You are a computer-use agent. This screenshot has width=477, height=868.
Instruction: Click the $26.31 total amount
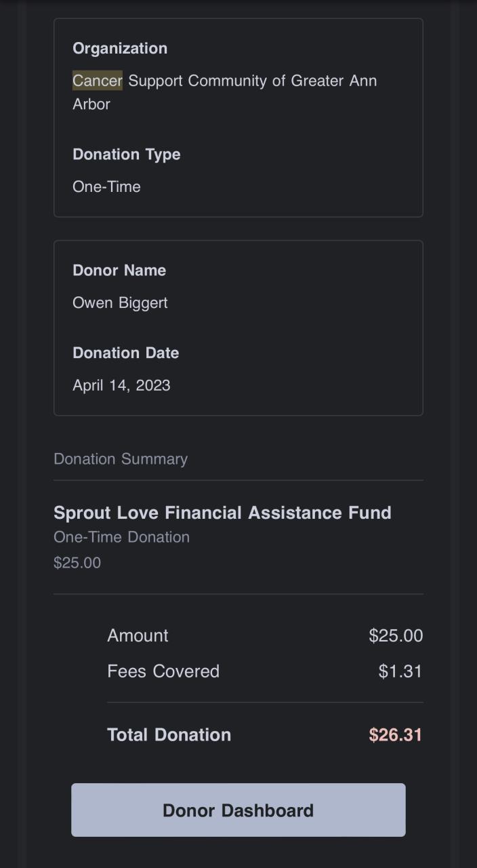click(x=396, y=735)
